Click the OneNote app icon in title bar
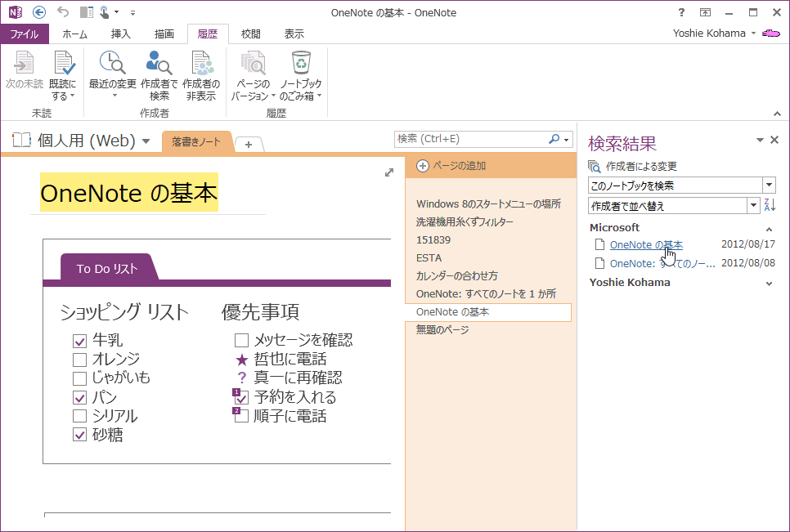The width and height of the screenshot is (790, 532). (x=15, y=12)
